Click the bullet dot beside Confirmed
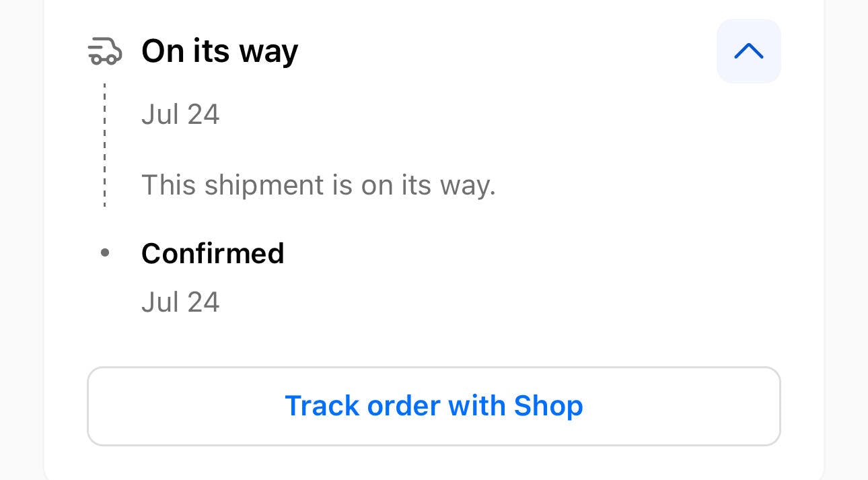 tap(104, 253)
